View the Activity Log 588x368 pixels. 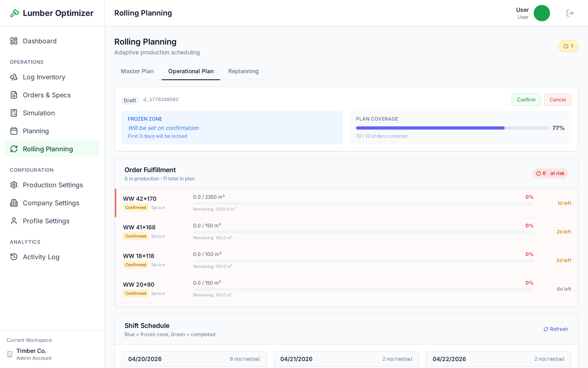point(52,257)
